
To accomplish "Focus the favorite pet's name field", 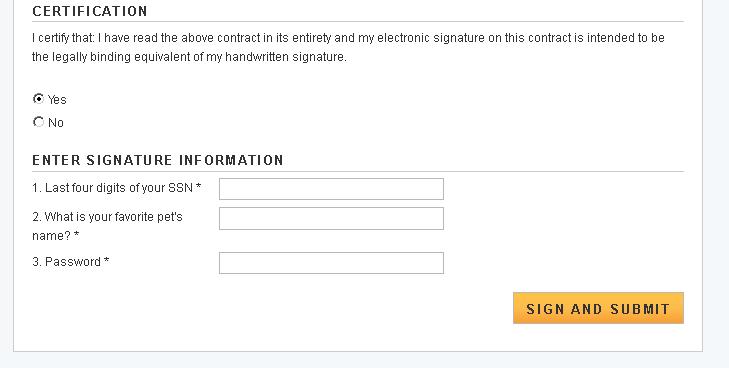I will pos(331,218).
